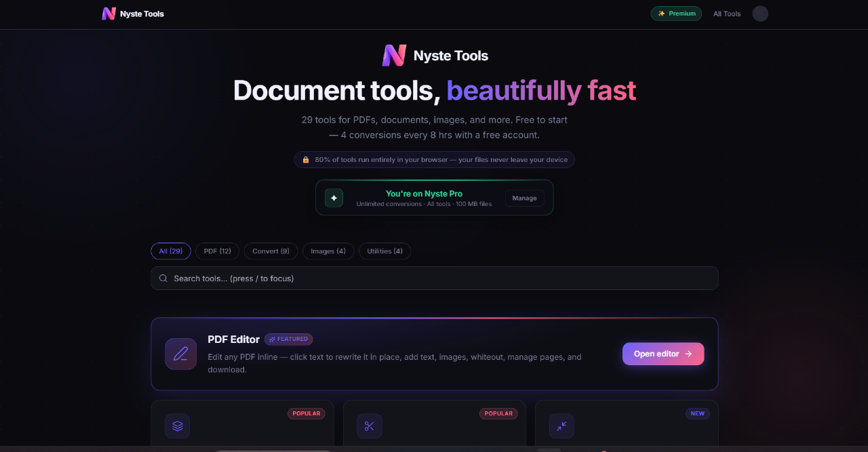Click the POPULAR badge on the scissors card
The image size is (868, 452).
[x=498, y=413]
